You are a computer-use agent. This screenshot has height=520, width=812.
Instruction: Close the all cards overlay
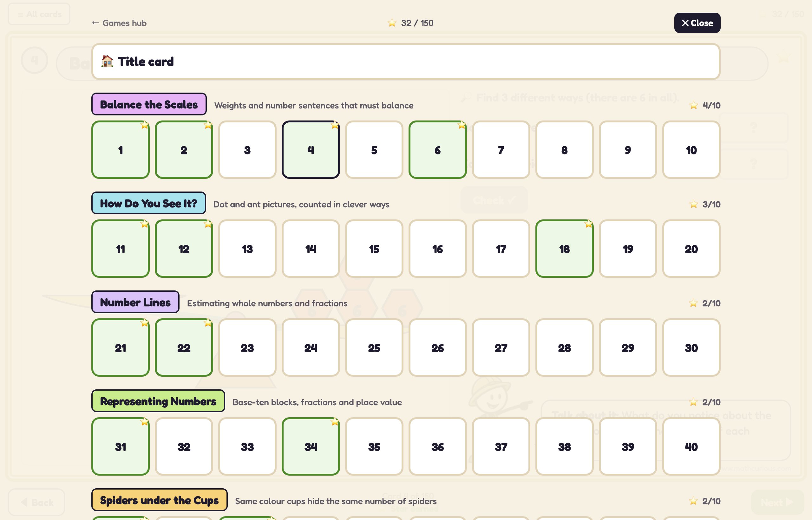click(697, 23)
